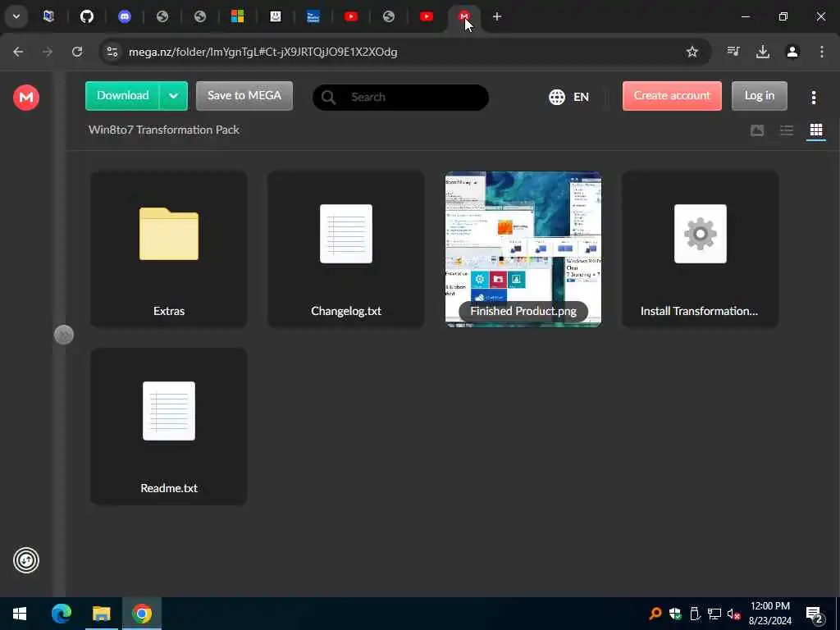This screenshot has width=840, height=630.
Task: Open Chrome downloads icon
Action: tap(763, 52)
